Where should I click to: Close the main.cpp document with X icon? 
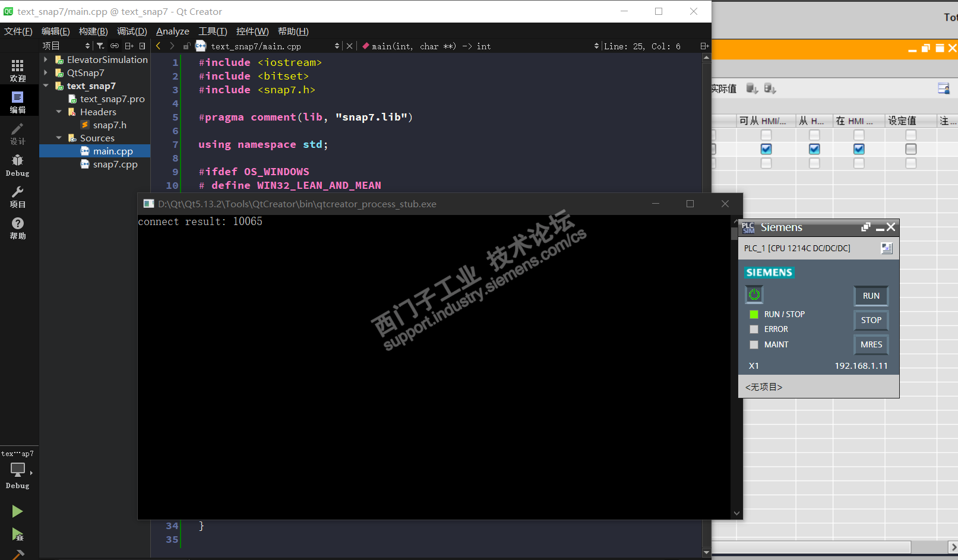pyautogui.click(x=349, y=46)
